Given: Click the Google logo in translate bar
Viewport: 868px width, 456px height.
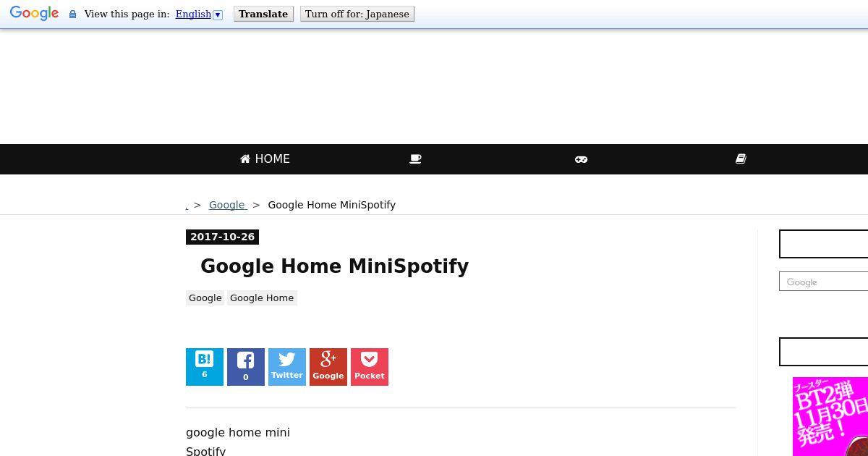Looking at the screenshot, I should tap(34, 14).
